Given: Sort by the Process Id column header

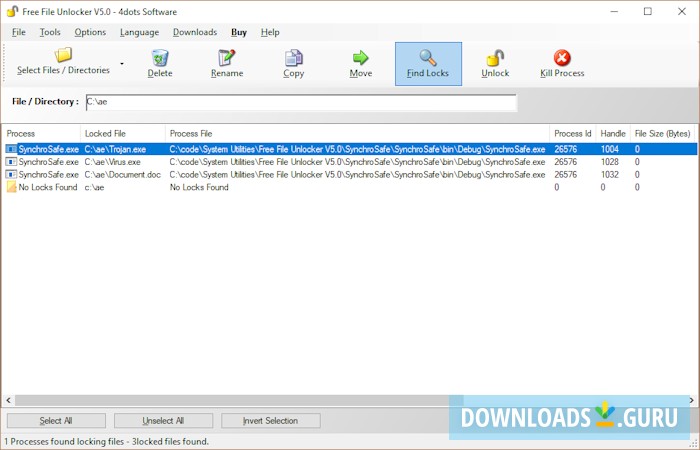Looking at the screenshot, I should click(x=572, y=133).
